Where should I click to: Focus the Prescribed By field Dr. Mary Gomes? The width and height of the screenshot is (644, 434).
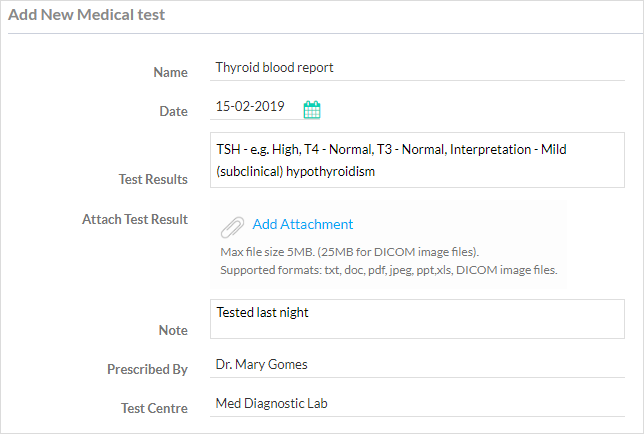click(x=417, y=365)
